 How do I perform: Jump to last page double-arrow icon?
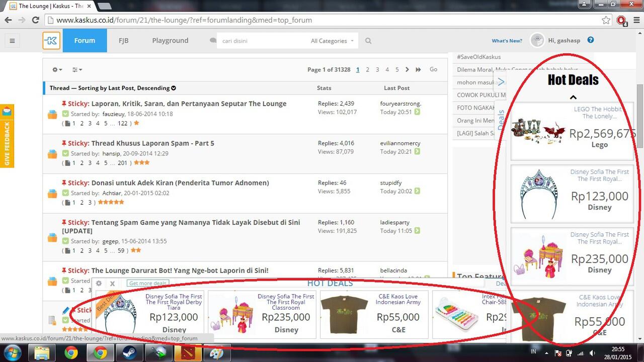click(418, 69)
